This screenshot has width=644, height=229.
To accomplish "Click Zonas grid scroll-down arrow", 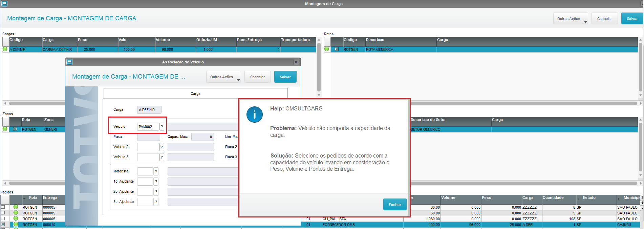I will click(641, 175).
